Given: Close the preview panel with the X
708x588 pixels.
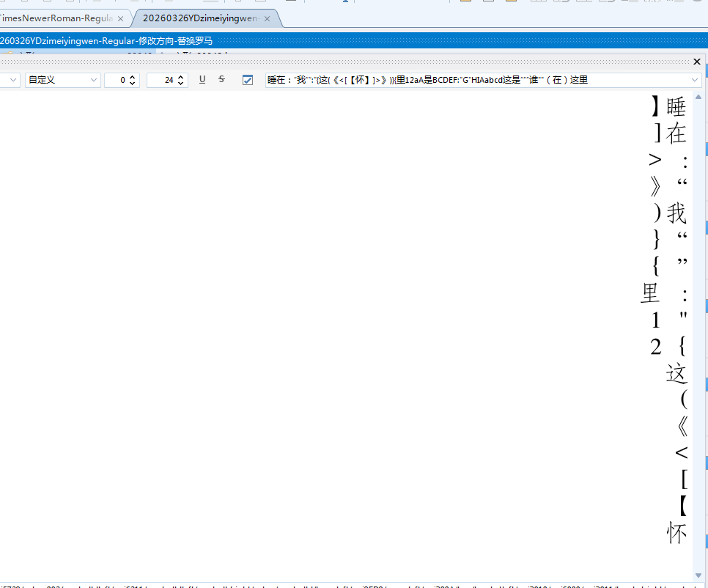Looking at the screenshot, I should click(697, 62).
